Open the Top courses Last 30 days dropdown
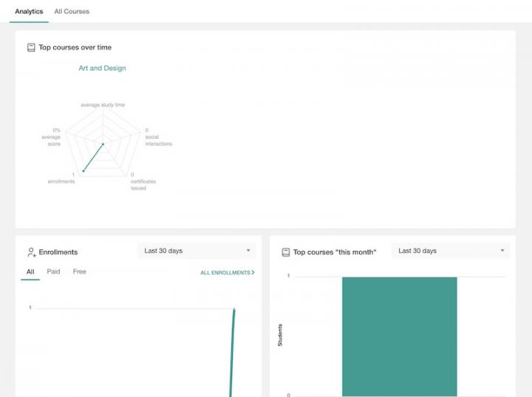The width and height of the screenshot is (532, 397). (451, 251)
